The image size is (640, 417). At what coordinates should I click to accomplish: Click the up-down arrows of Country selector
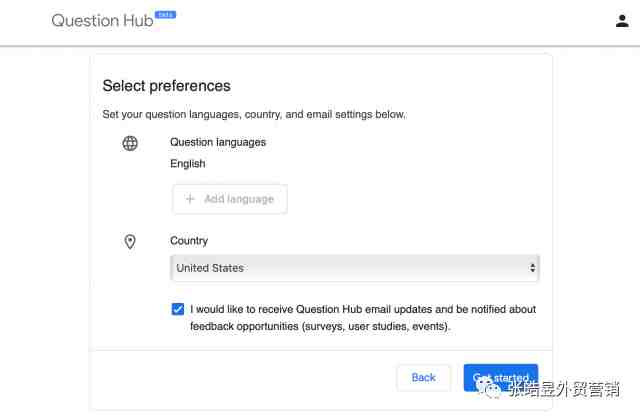pyautogui.click(x=532, y=268)
